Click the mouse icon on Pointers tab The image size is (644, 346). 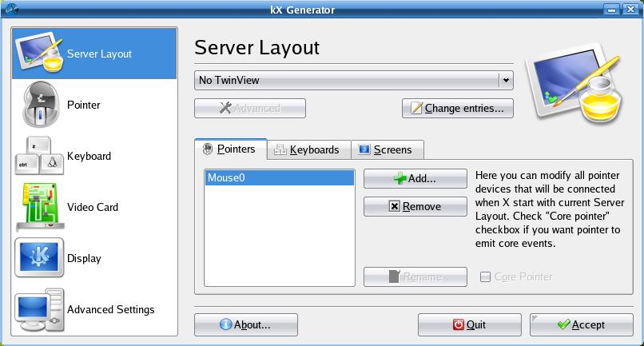click(x=208, y=149)
